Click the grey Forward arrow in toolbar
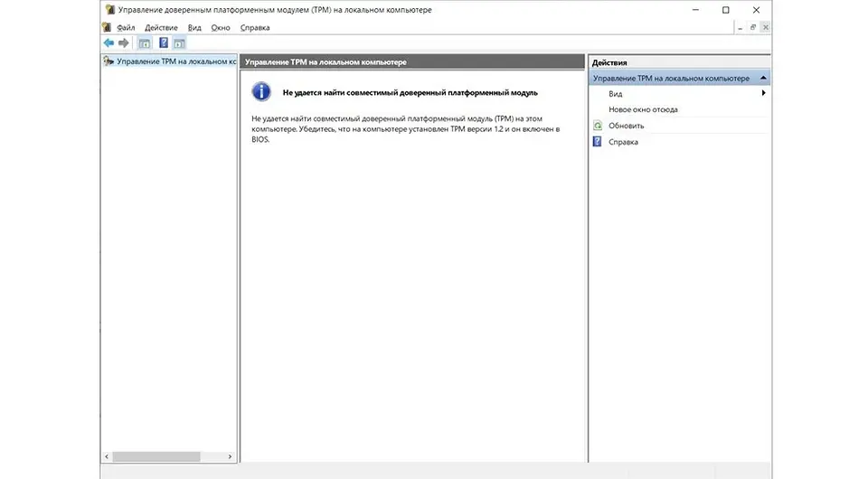The height and width of the screenshot is (479, 868). (x=123, y=42)
